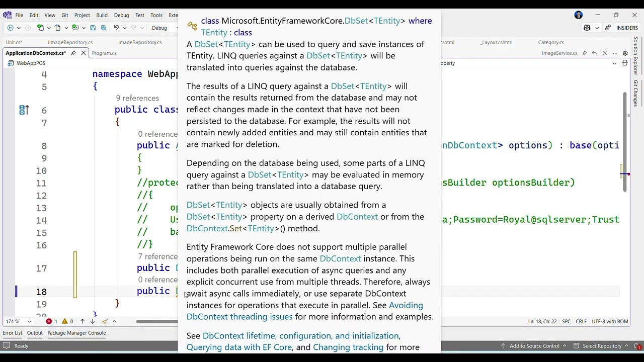Close the ApplicationDbContext.cs tab
This screenshot has height=362, width=644.
point(84,53)
